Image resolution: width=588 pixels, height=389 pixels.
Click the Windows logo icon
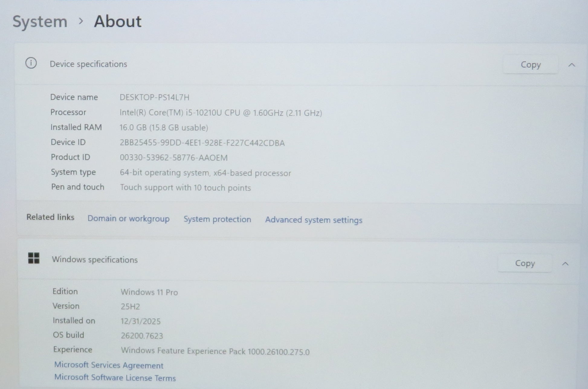[34, 258]
